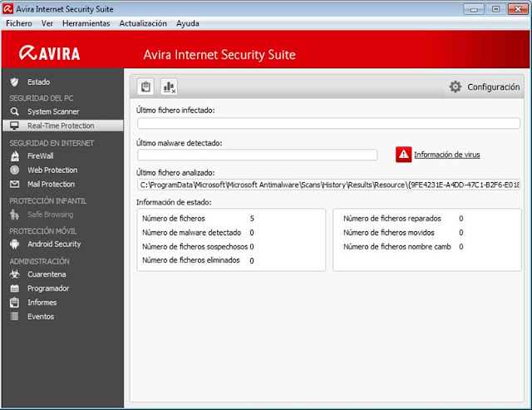Open Web Protection section

pos(52,170)
